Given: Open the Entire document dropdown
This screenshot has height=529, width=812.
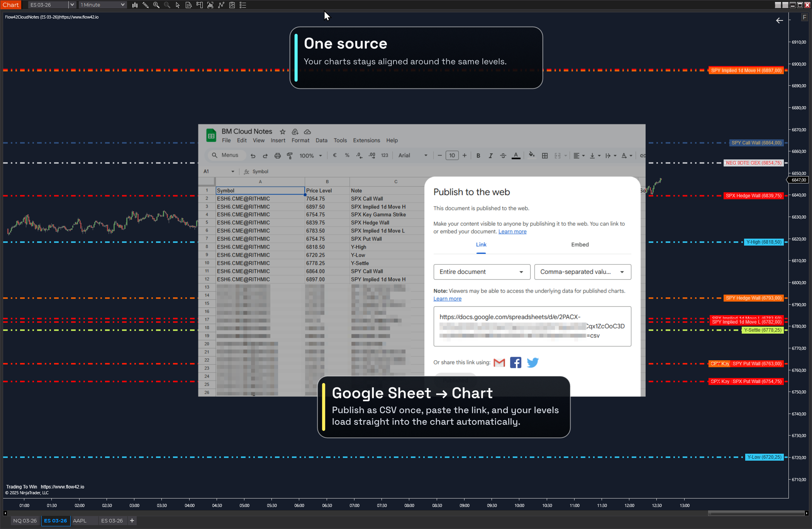Looking at the screenshot, I should [x=482, y=272].
